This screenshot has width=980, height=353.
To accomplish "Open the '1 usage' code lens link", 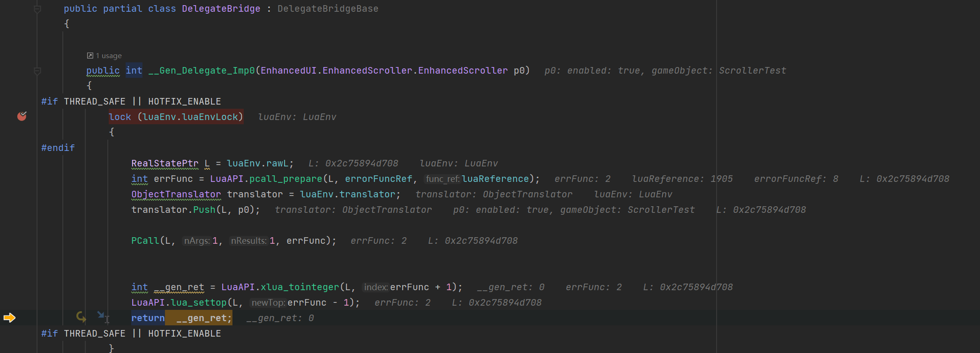I will [109, 55].
